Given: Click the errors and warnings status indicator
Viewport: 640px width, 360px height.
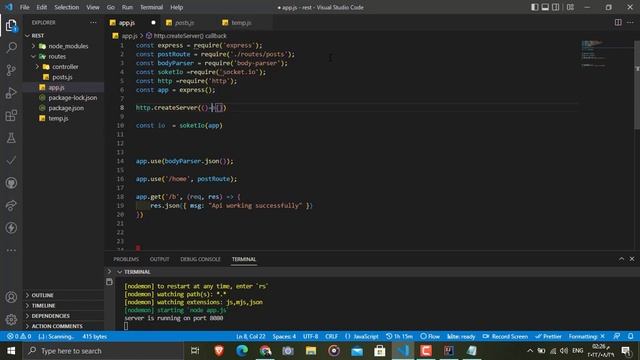Looking at the screenshot, I should click(x=19, y=336).
